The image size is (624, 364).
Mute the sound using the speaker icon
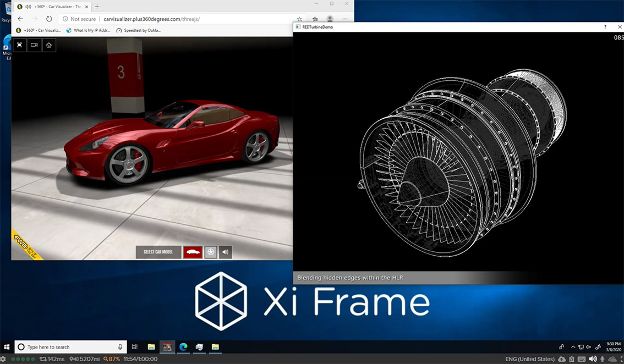click(225, 252)
